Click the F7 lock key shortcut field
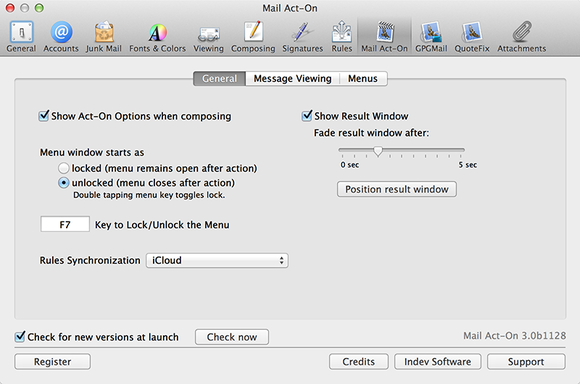The height and width of the screenshot is (384, 580). coord(65,224)
